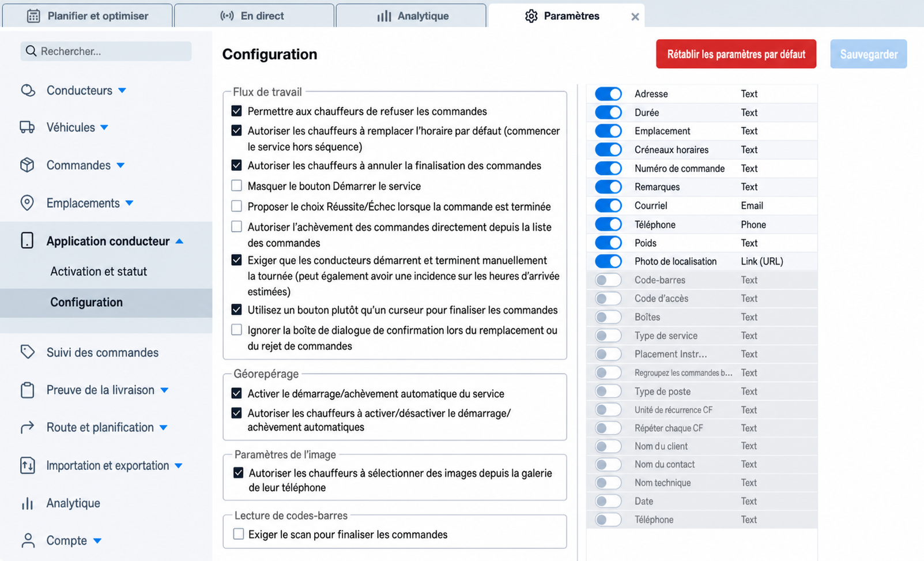Viewport: 924px width, 561px height.
Task: Enable the Code-barres field toggle
Action: [608, 280]
